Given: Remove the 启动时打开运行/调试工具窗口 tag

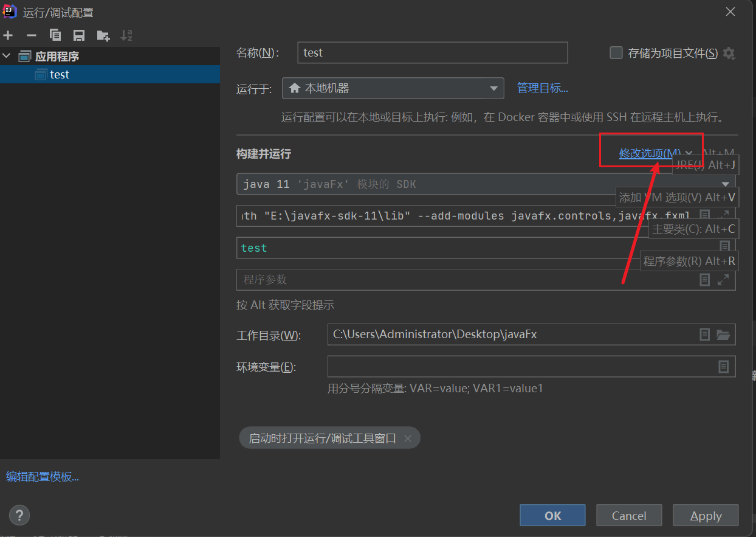Looking at the screenshot, I should (x=408, y=438).
